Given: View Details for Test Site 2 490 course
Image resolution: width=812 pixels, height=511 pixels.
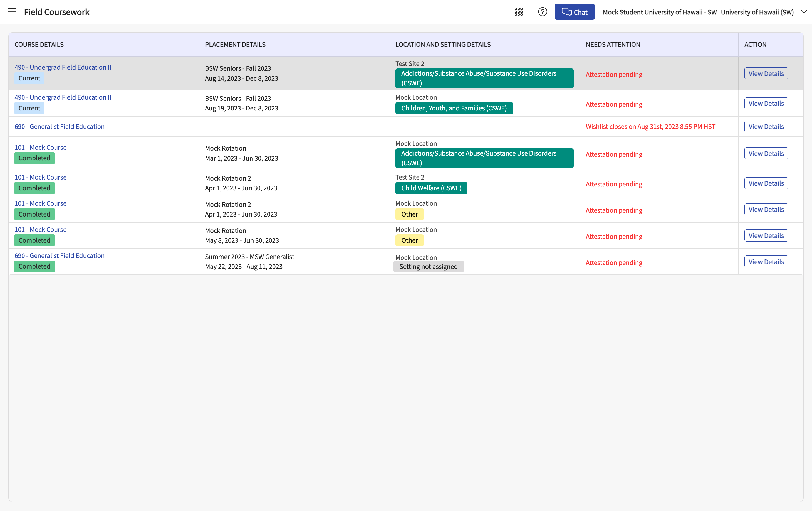Looking at the screenshot, I should (766, 73).
